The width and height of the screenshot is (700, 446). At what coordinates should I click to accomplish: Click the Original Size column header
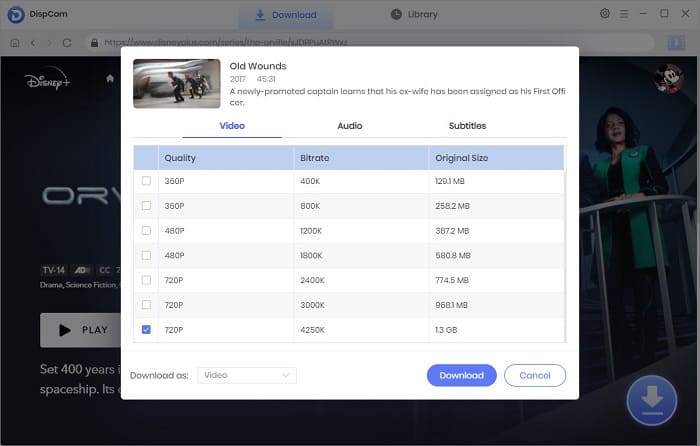[496, 158]
